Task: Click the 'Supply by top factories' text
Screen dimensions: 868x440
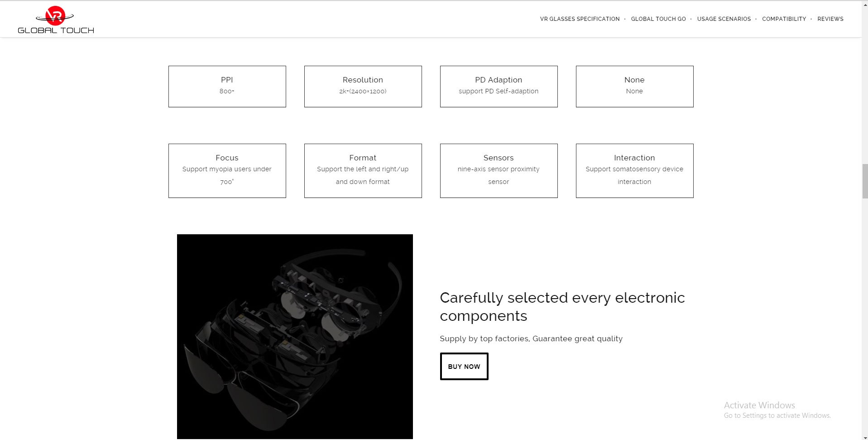Action: click(531, 338)
